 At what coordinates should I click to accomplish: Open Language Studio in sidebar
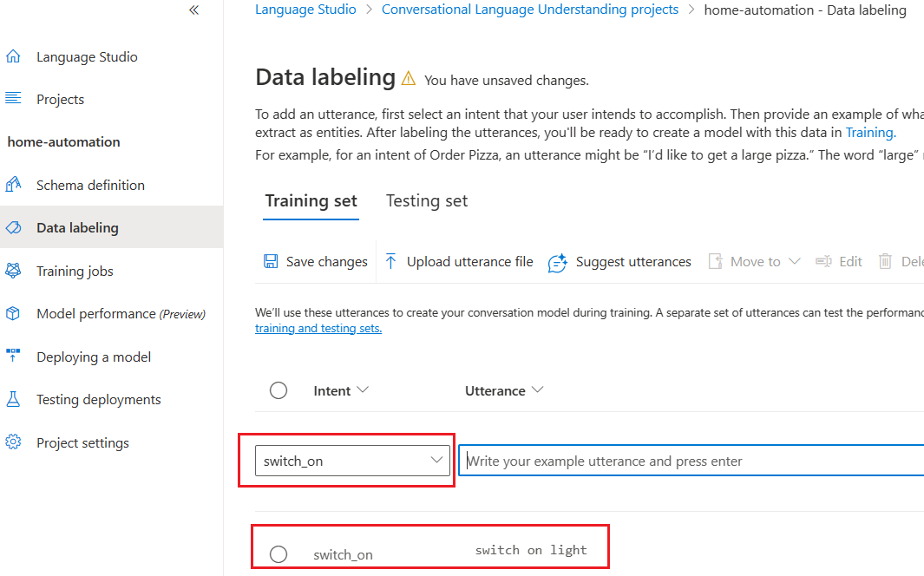tap(87, 57)
